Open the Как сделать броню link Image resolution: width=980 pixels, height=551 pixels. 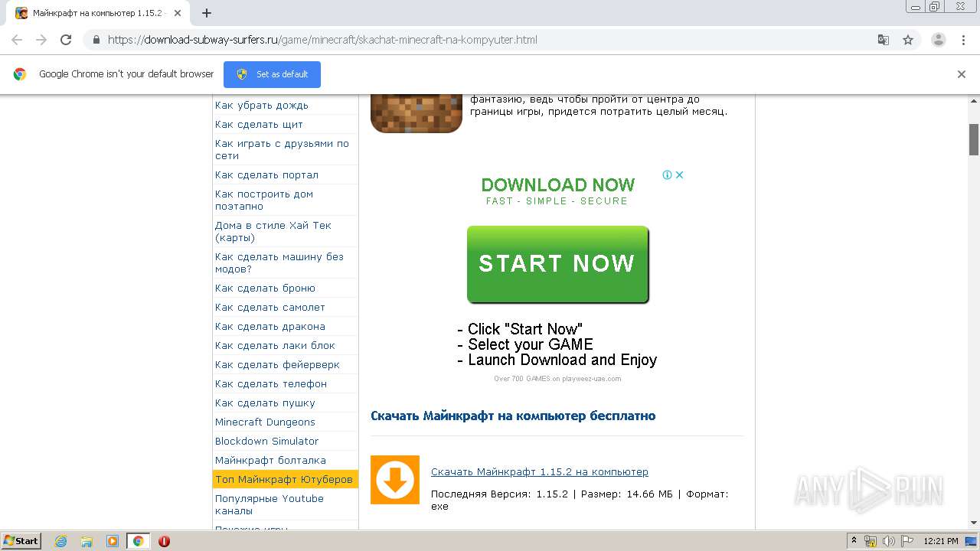[265, 288]
